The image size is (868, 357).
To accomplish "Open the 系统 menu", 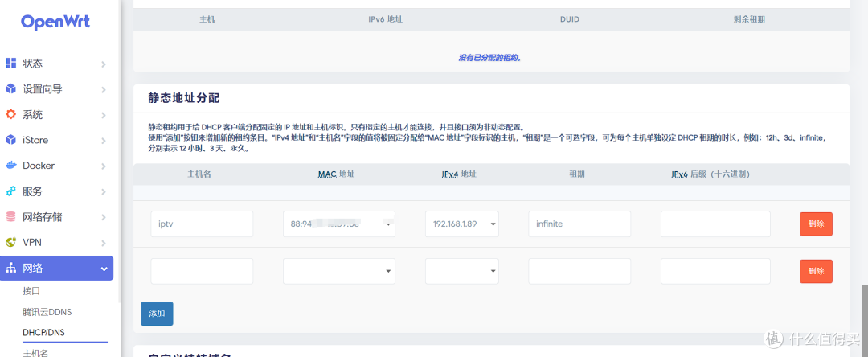I will [x=56, y=114].
